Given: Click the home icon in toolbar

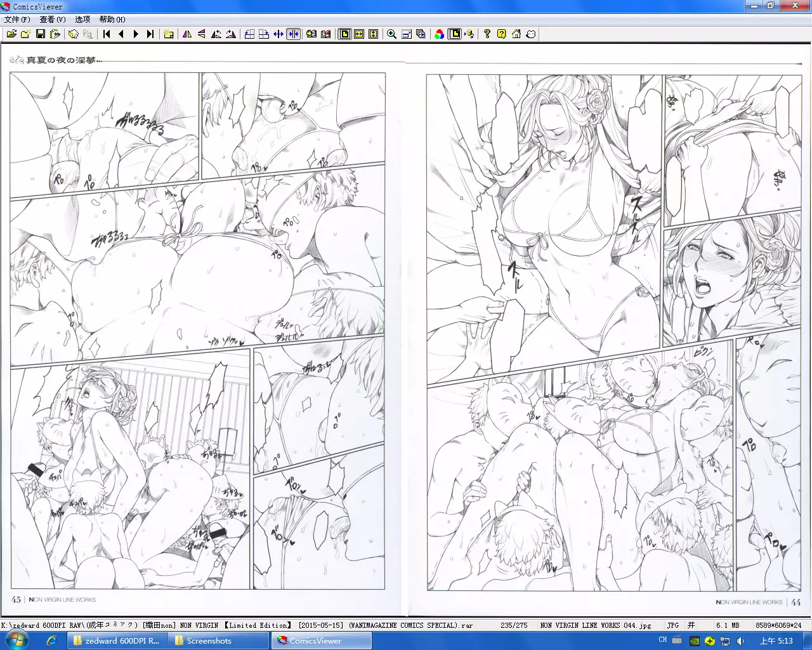Looking at the screenshot, I should 516,34.
